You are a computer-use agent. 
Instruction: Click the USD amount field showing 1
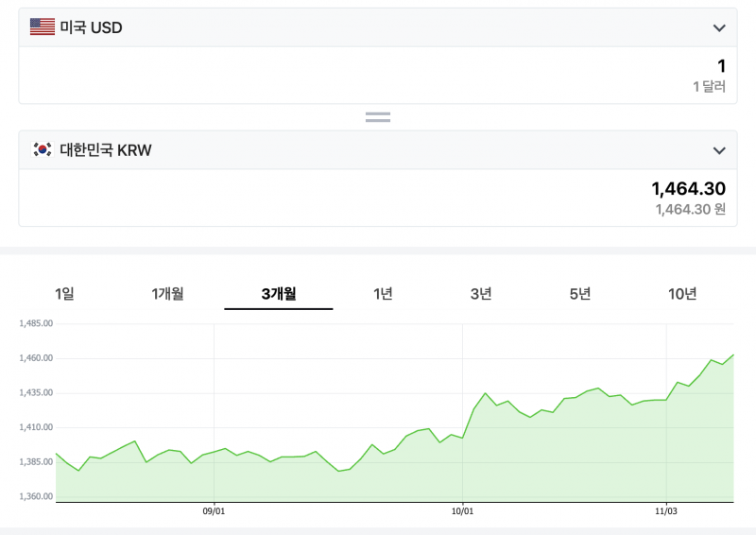coord(378,76)
